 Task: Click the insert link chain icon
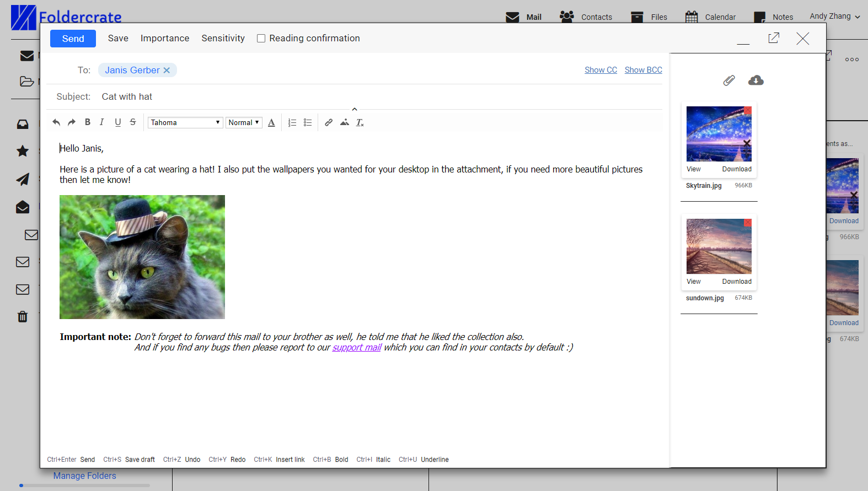pos(329,122)
